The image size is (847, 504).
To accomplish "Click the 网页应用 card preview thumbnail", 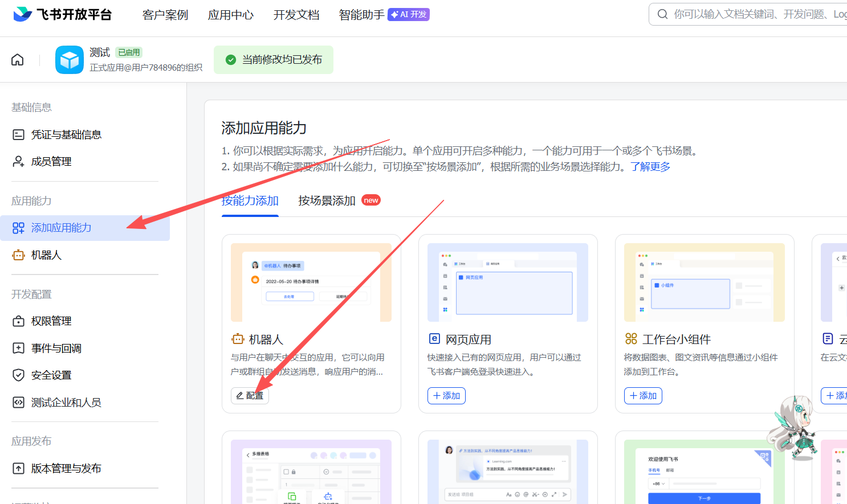I will click(x=508, y=282).
